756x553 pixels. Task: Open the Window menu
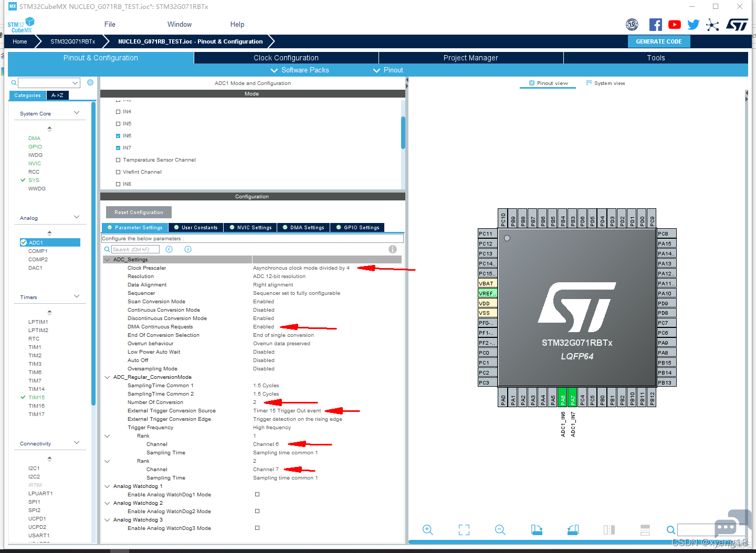pyautogui.click(x=180, y=25)
